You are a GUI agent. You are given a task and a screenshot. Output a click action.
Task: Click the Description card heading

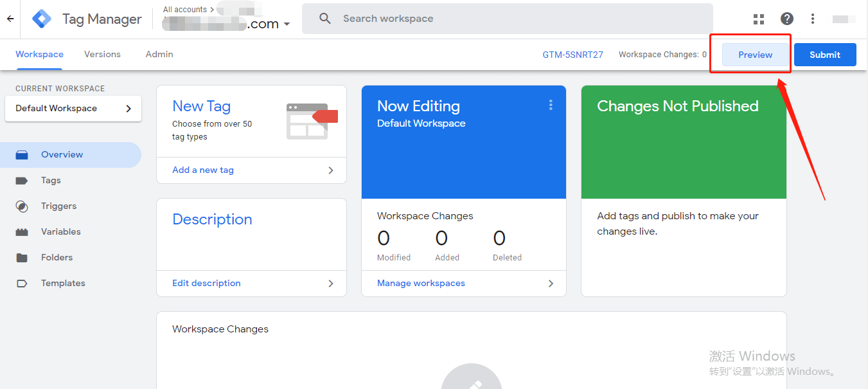tap(212, 219)
